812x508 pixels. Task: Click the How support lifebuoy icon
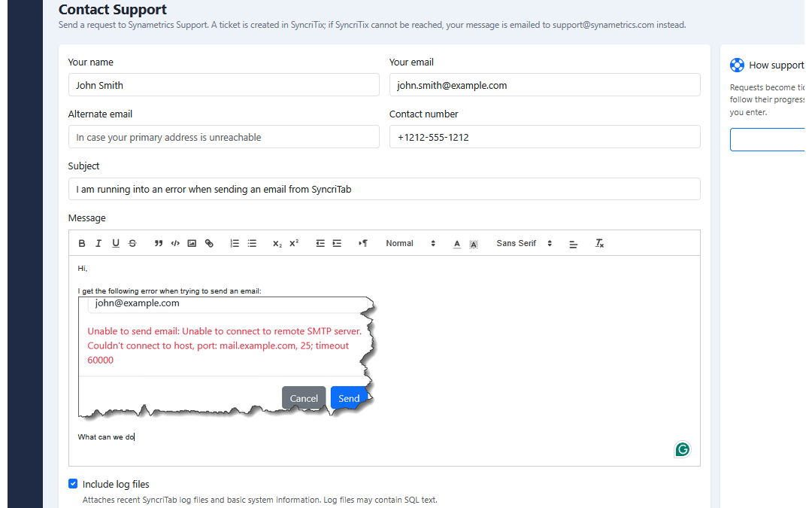point(737,65)
